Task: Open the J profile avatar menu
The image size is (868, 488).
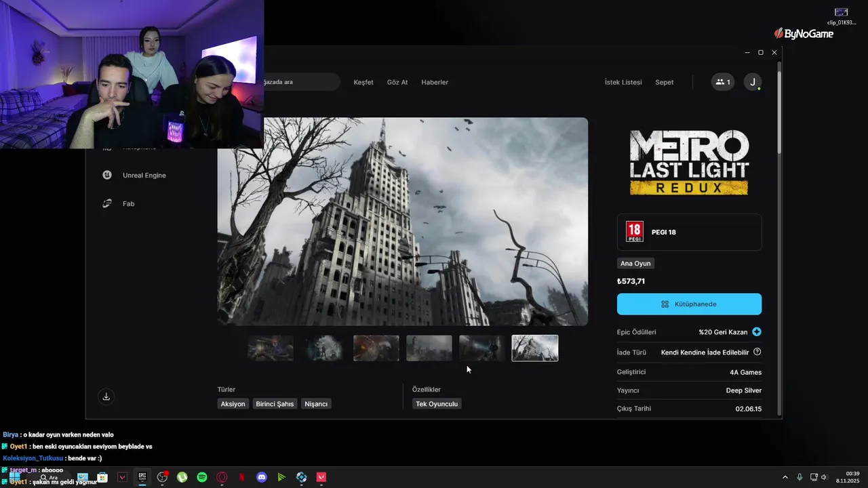Action: pyautogui.click(x=752, y=82)
